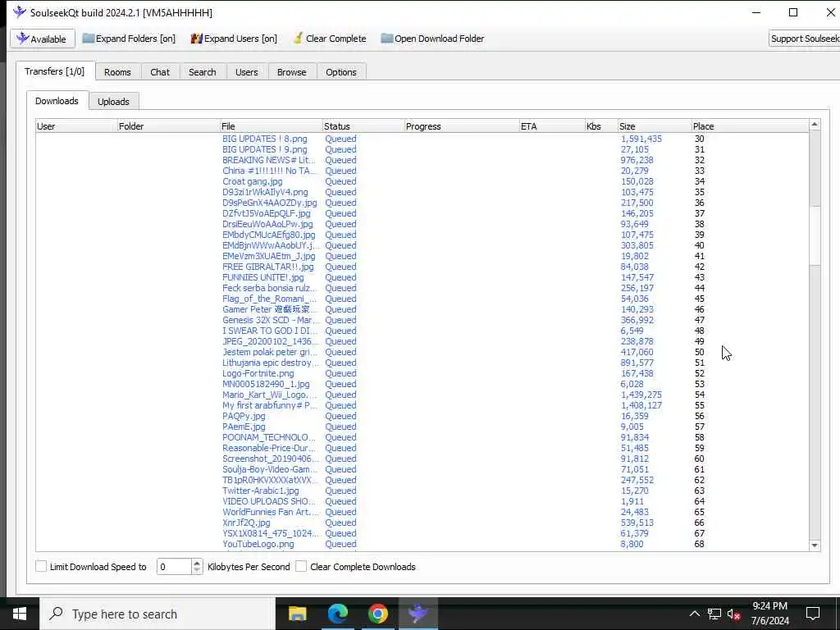Viewport: 840px width, 630px height.
Task: Decrease speed limit with spinner down arrow
Action: coord(197,571)
